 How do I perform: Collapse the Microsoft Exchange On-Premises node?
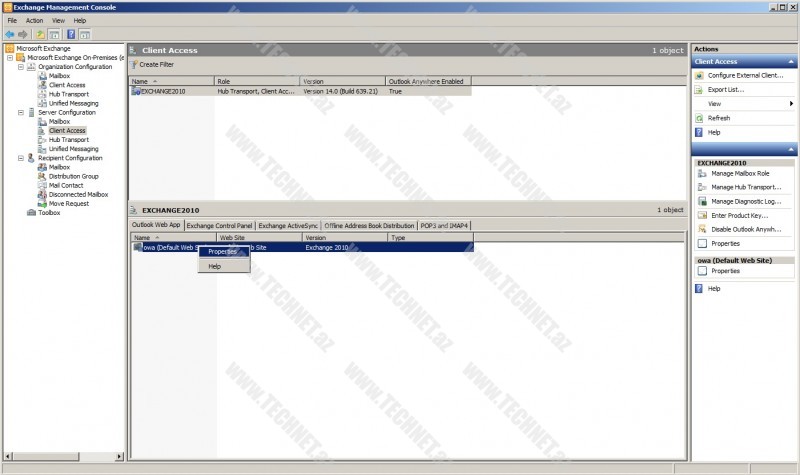[10, 58]
